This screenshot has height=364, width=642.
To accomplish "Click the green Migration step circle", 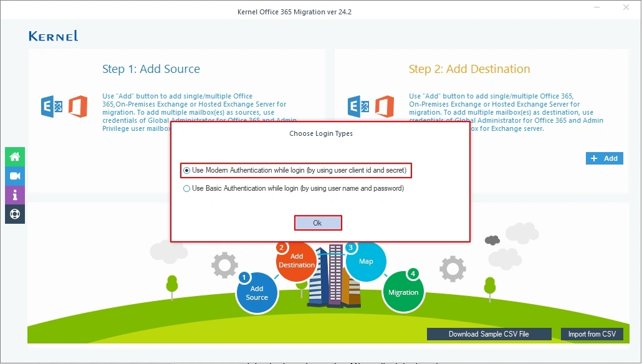I will 403,292.
